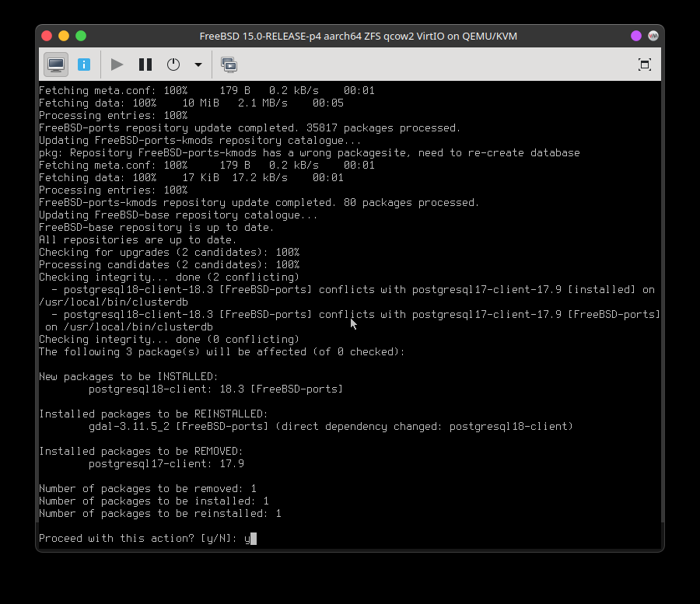Click the terminal cursor after the typed y
The height and width of the screenshot is (604, 700).
point(254,538)
